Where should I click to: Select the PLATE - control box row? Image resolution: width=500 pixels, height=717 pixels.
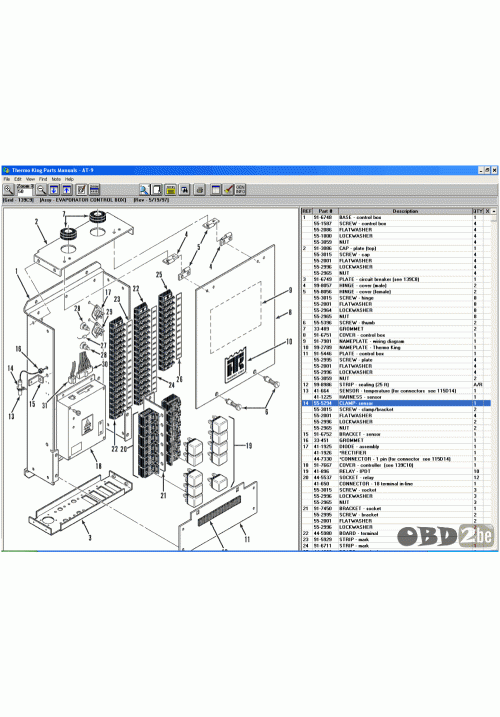(x=396, y=353)
